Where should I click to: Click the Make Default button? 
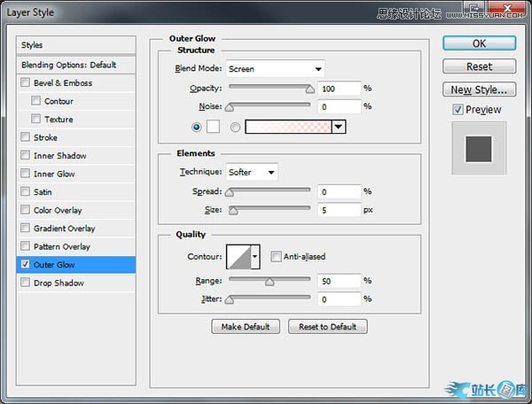point(246,326)
